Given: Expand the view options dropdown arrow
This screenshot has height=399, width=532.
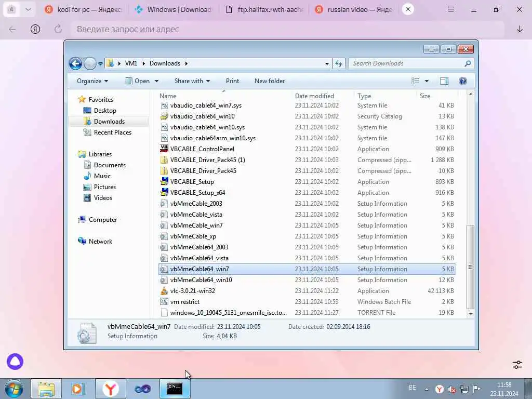Looking at the screenshot, I should pos(427,81).
